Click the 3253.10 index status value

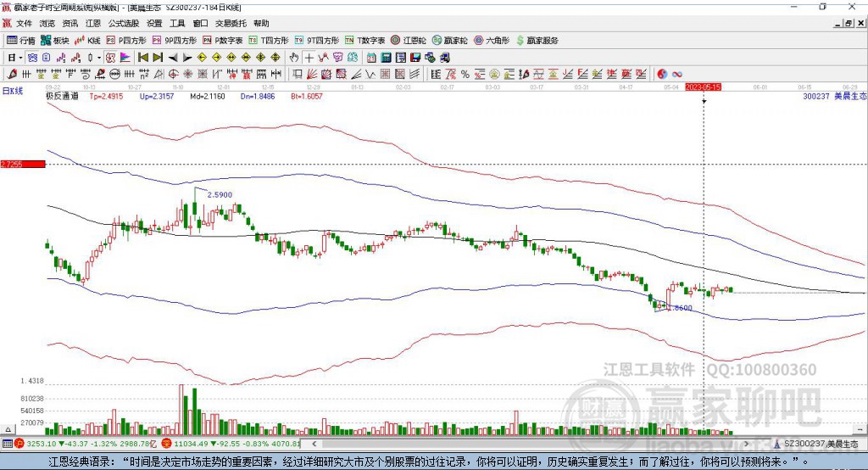pyautogui.click(x=41, y=444)
